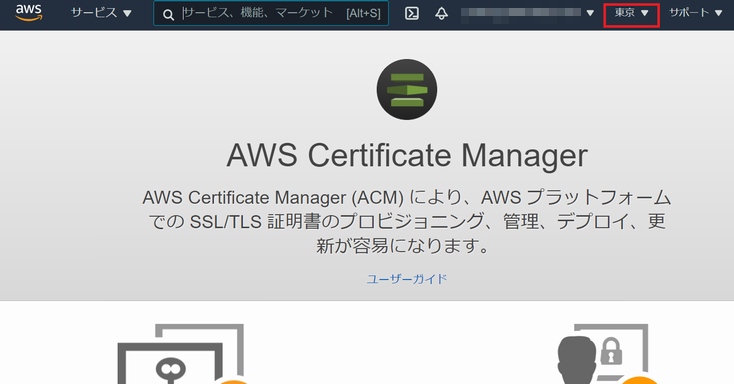Click the ACM description paragraph text
This screenshot has height=384, width=734.
pos(407,221)
